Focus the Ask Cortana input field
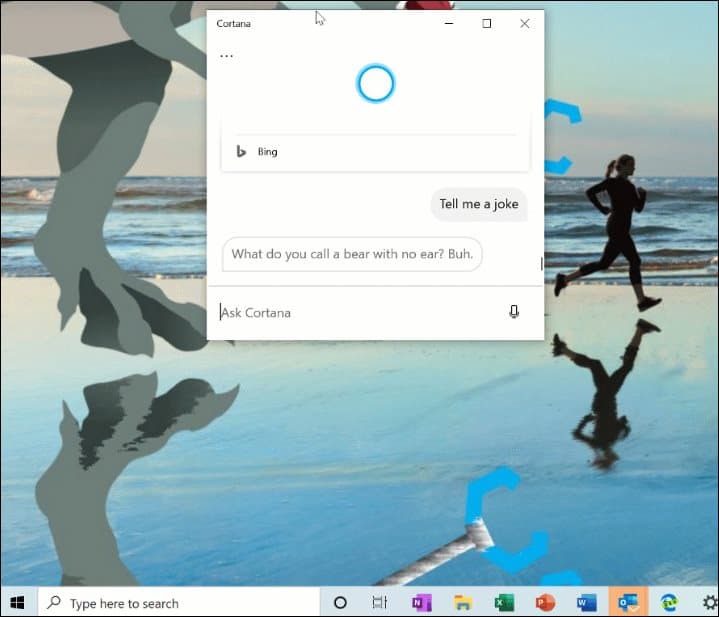Screen dimensions: 719x617 click(x=358, y=313)
